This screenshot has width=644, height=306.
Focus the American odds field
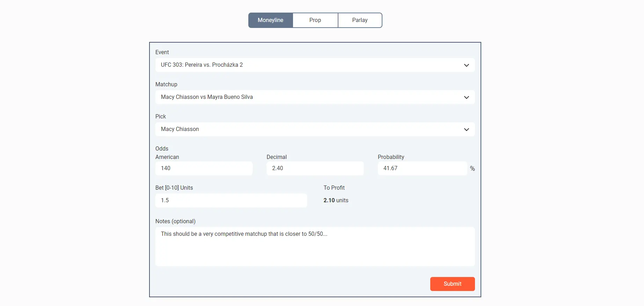pyautogui.click(x=204, y=168)
